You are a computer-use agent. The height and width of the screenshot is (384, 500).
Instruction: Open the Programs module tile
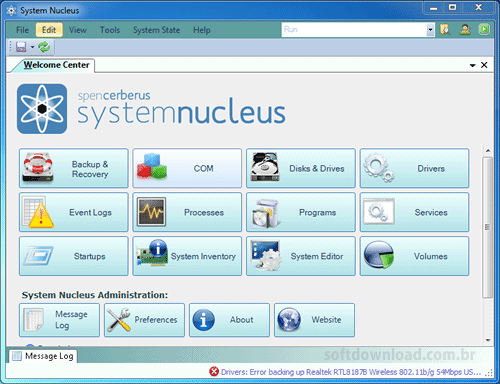coord(301,212)
